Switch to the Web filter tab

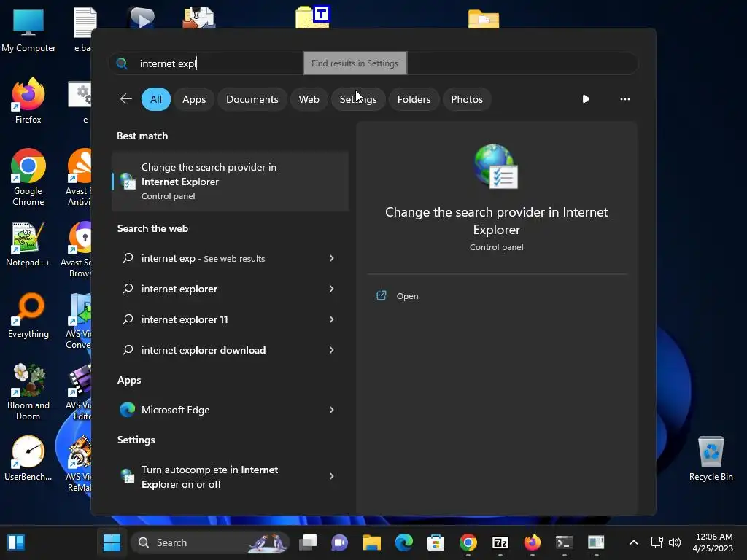[309, 99]
